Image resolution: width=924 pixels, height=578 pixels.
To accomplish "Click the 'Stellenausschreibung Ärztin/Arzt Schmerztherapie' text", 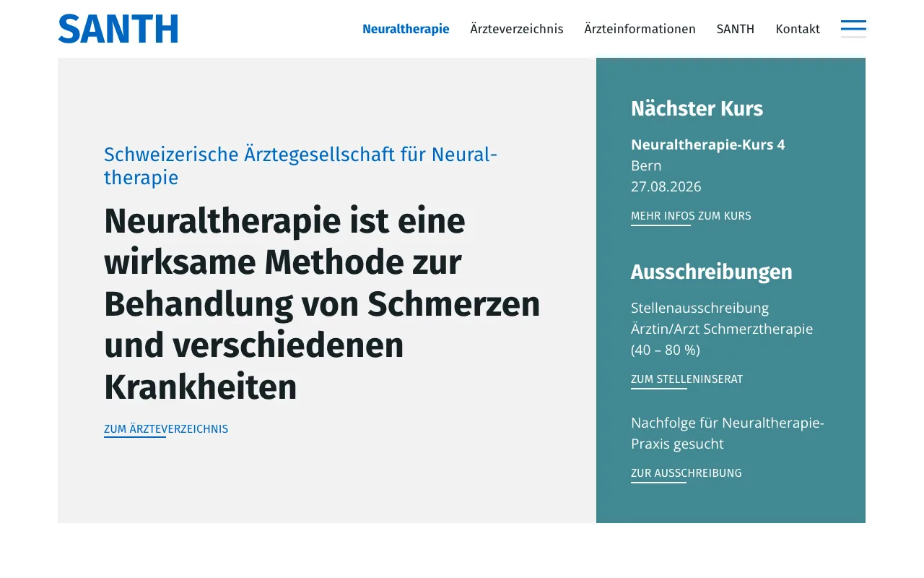I will point(722,329).
